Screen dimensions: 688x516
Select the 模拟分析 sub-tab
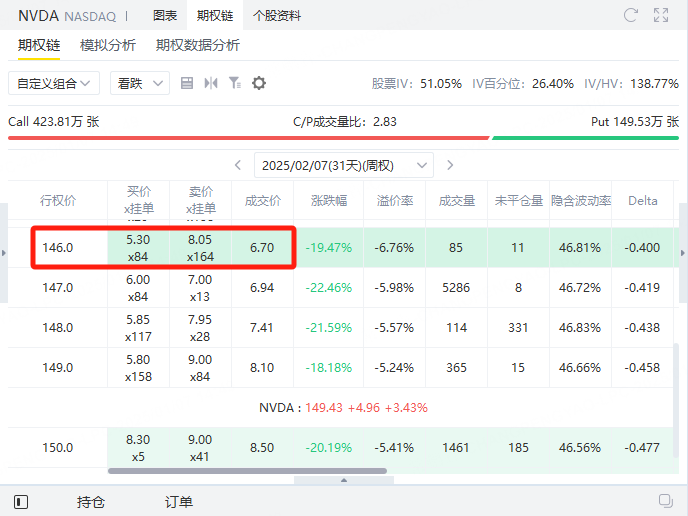pyautogui.click(x=108, y=45)
